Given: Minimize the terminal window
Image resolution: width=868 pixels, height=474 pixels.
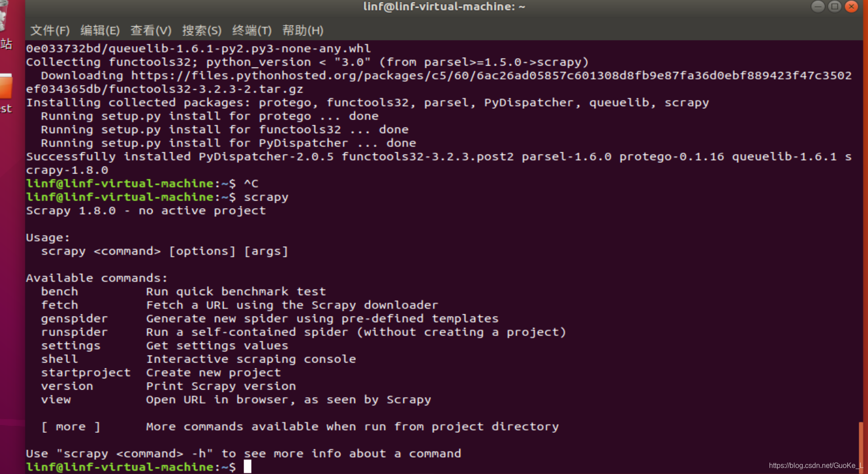Looking at the screenshot, I should tap(817, 7).
